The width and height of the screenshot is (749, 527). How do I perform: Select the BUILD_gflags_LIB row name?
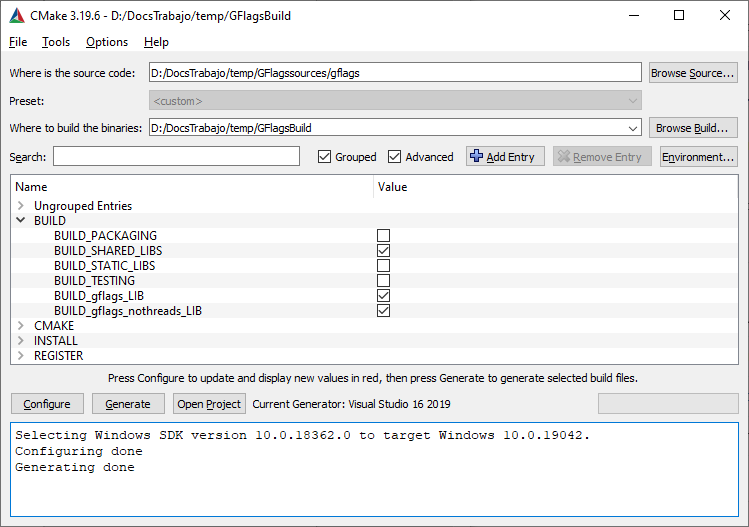tap(99, 296)
